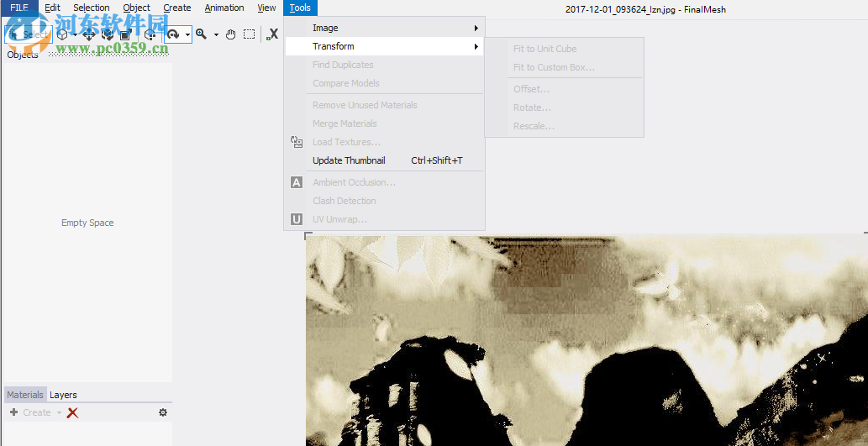The width and height of the screenshot is (868, 446).
Task: Open the Animation menu
Action: coord(224,8)
